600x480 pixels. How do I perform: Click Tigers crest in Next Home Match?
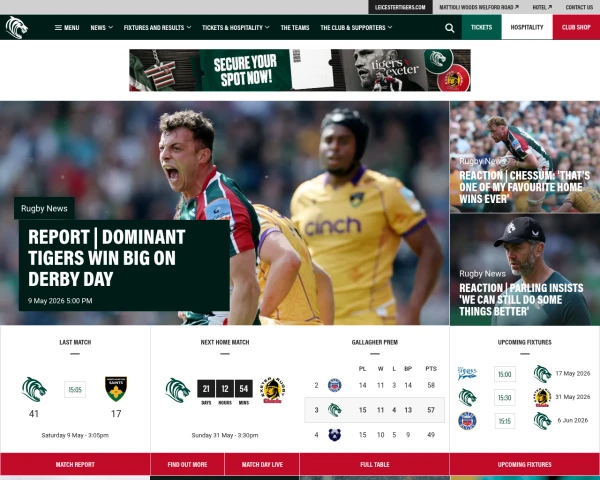178,390
